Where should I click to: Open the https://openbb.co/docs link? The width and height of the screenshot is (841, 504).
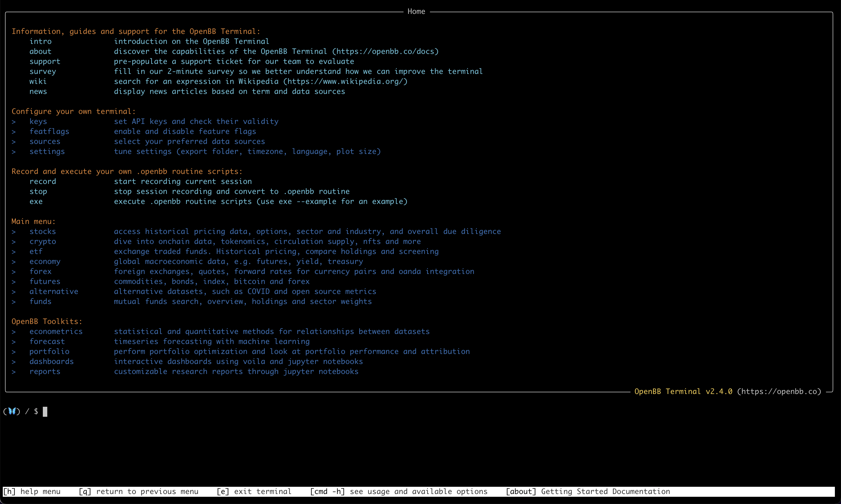click(385, 51)
